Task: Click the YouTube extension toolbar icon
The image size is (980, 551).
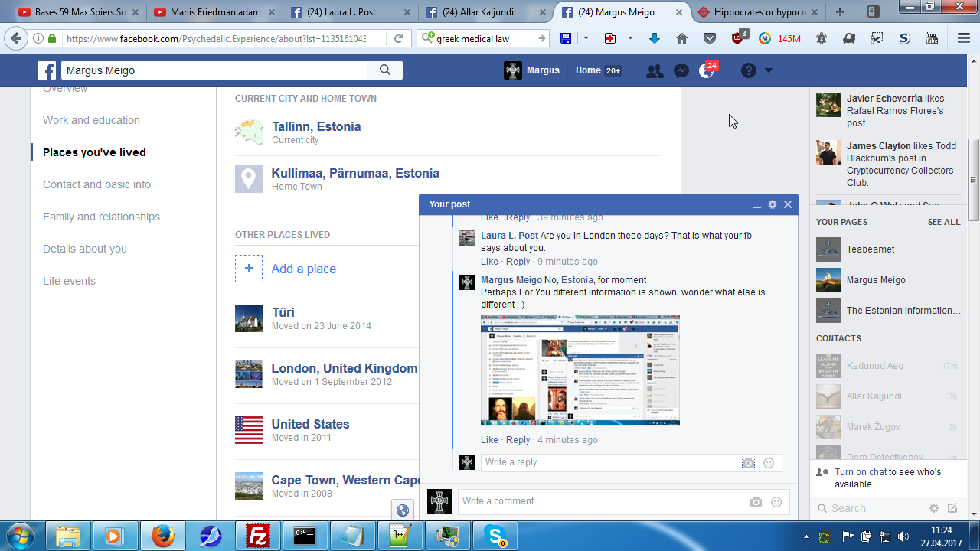Action: click(x=932, y=38)
